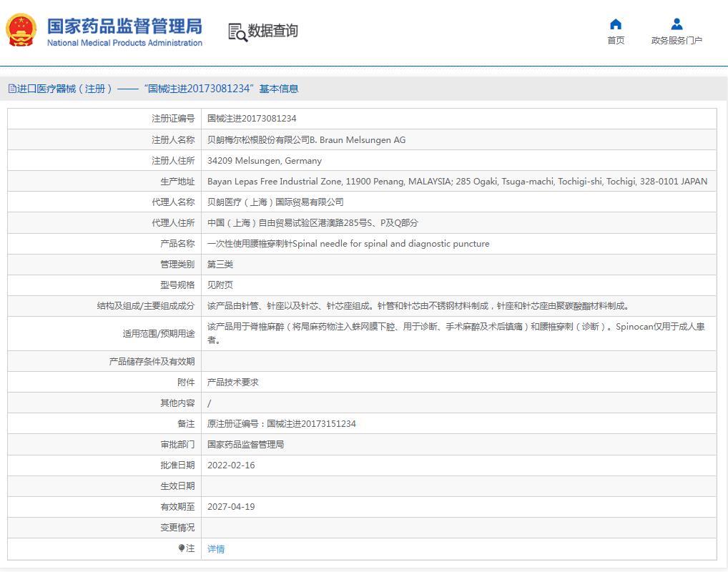Click the document icon before the section title
The width and height of the screenshot is (728, 572).
11,89
